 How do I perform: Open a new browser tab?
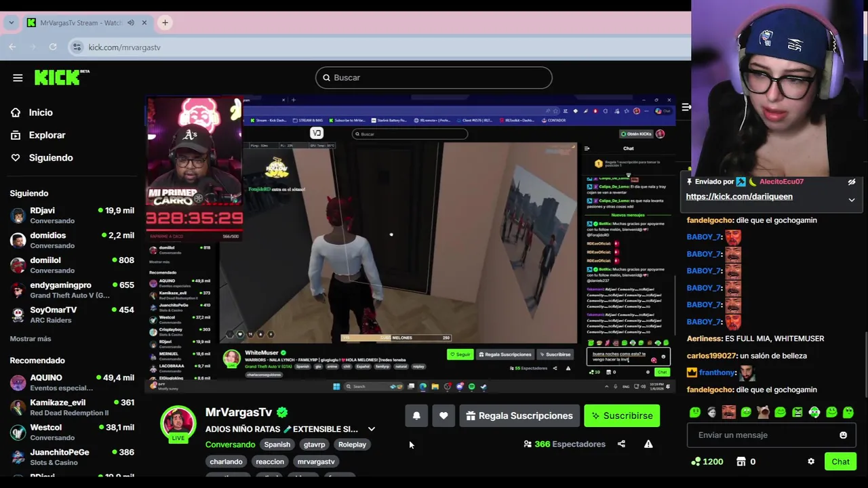[x=165, y=22]
